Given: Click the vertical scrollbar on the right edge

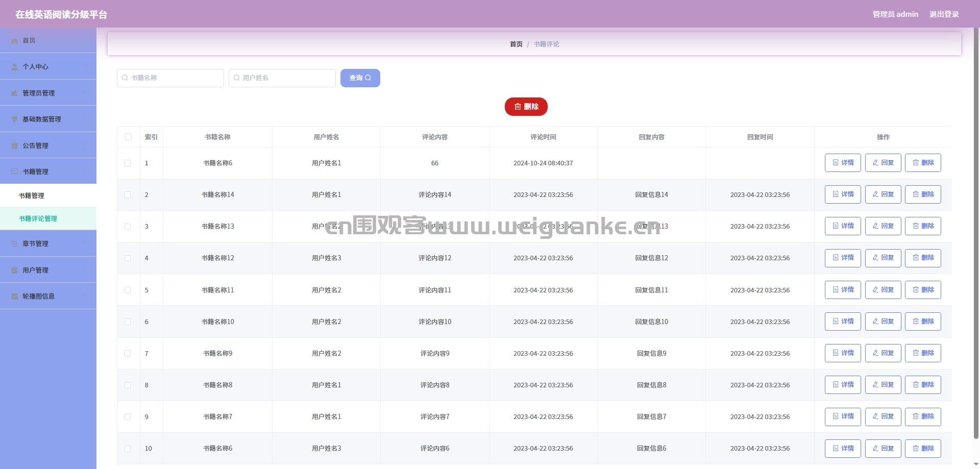Looking at the screenshot, I should click(x=976, y=235).
